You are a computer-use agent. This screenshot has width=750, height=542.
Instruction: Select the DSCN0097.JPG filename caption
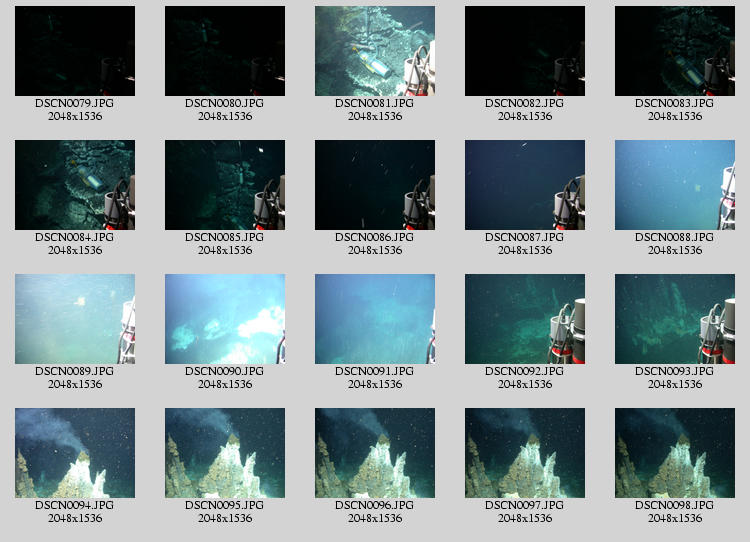(525, 506)
